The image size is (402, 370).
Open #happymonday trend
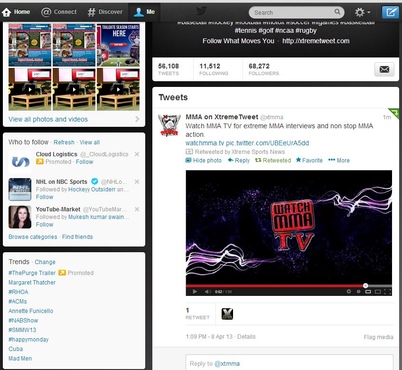tap(28, 339)
